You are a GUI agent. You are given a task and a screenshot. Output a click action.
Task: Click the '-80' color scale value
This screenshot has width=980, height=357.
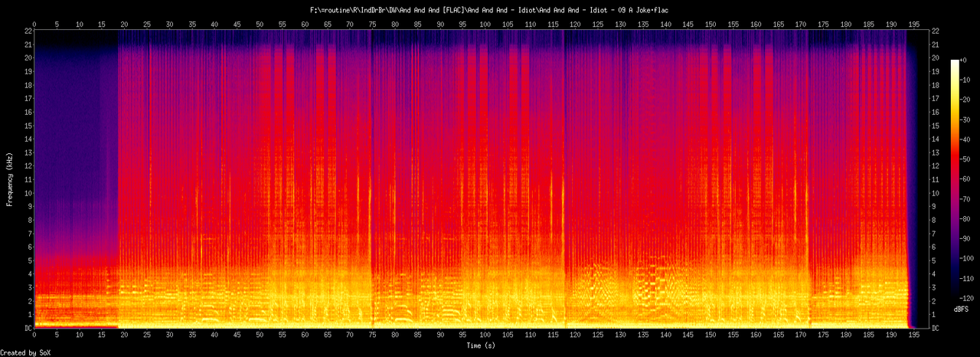click(966, 219)
